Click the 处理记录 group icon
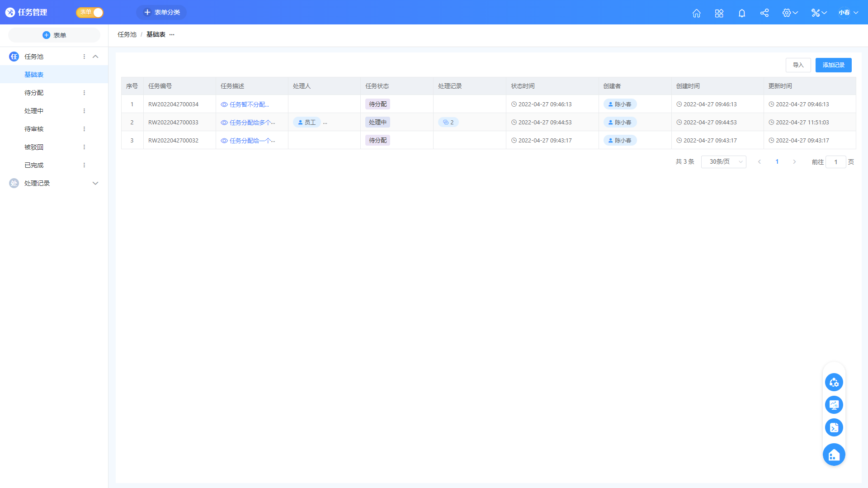868x488 pixels. tap(14, 183)
